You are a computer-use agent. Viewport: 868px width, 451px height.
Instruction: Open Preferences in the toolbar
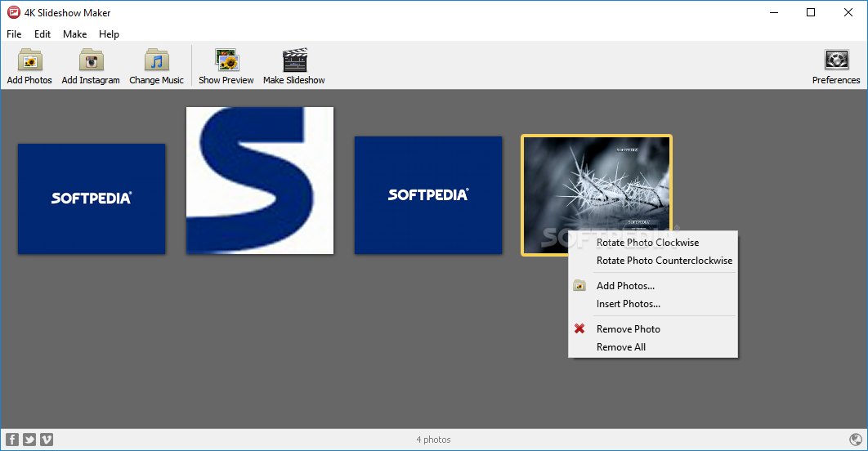(836, 66)
